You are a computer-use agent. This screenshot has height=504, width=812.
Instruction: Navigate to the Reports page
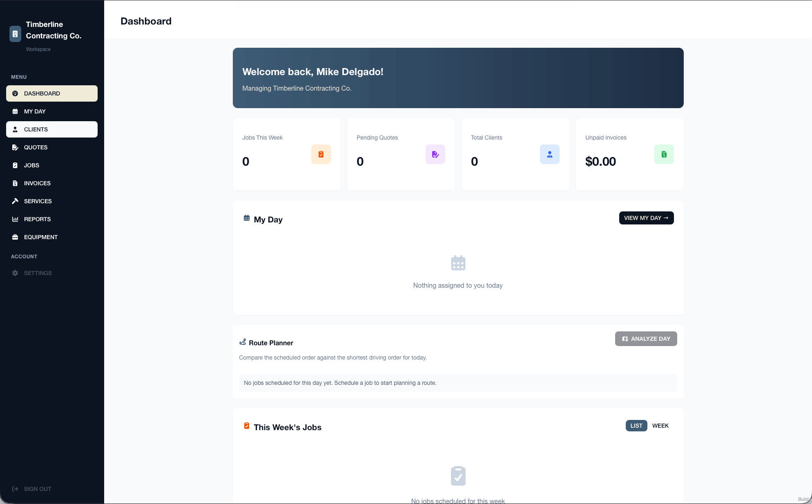point(52,219)
